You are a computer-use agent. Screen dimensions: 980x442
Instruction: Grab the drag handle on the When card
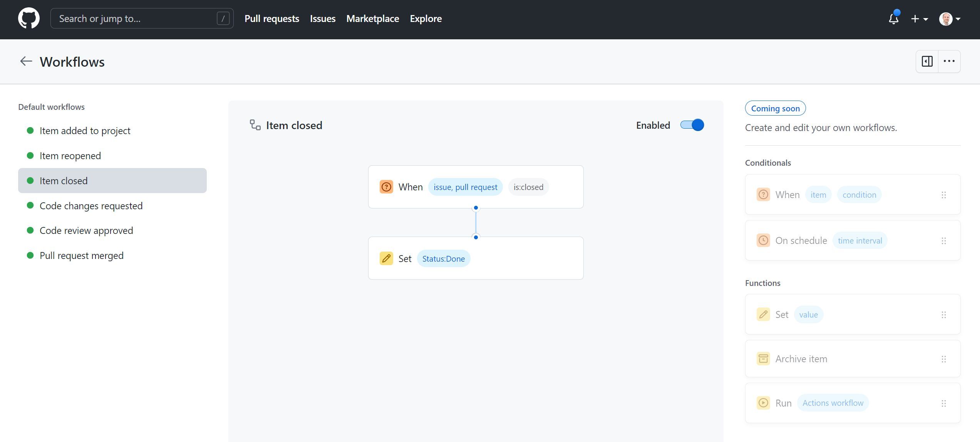[944, 195]
